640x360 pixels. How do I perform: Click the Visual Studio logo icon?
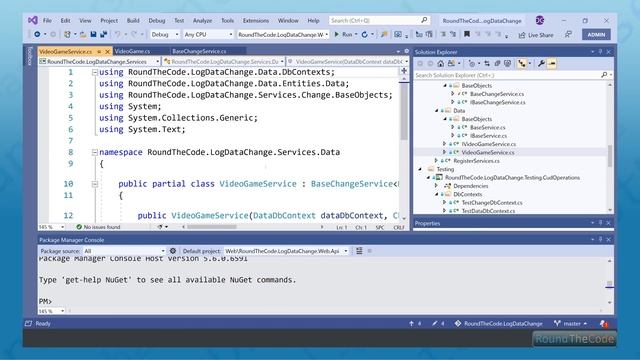(x=33, y=20)
